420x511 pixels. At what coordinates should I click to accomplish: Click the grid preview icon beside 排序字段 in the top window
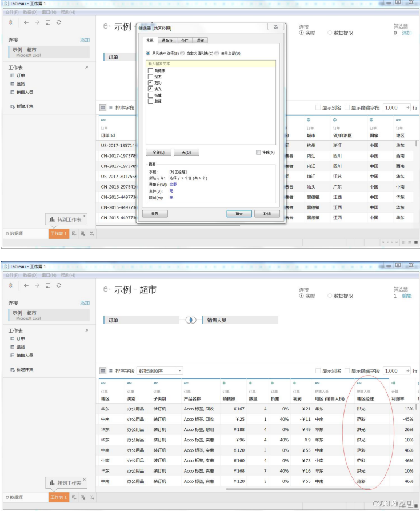pyautogui.click(x=103, y=107)
